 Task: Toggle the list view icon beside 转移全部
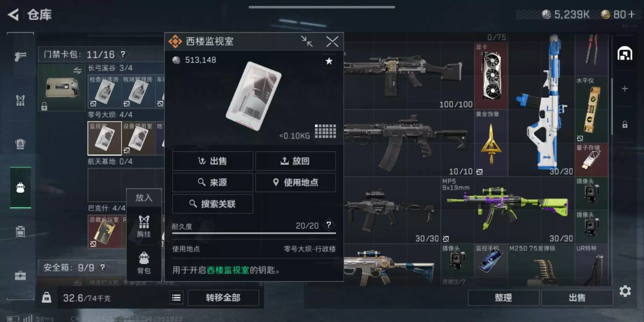(x=176, y=298)
